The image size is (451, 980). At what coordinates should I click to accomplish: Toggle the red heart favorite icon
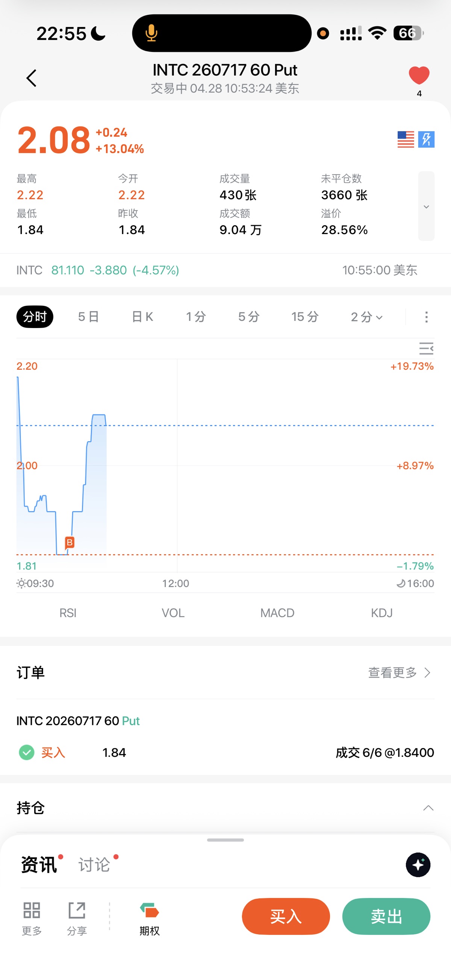[x=419, y=75]
